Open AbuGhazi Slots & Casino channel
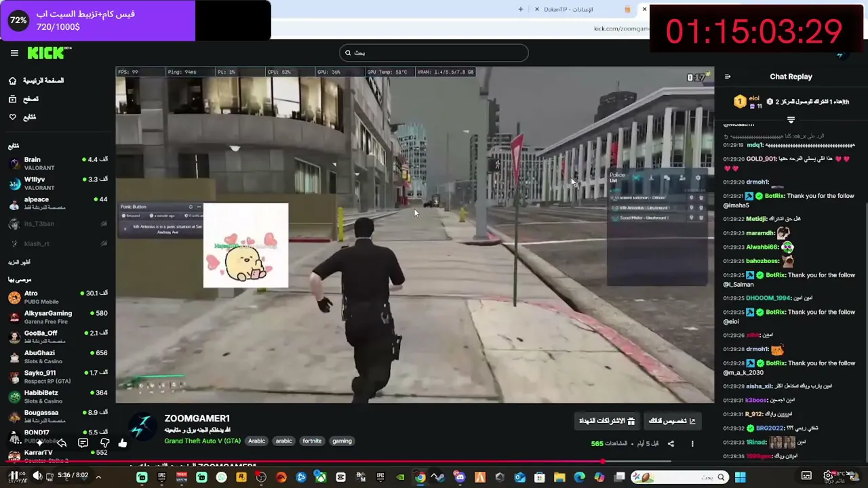 58,357
